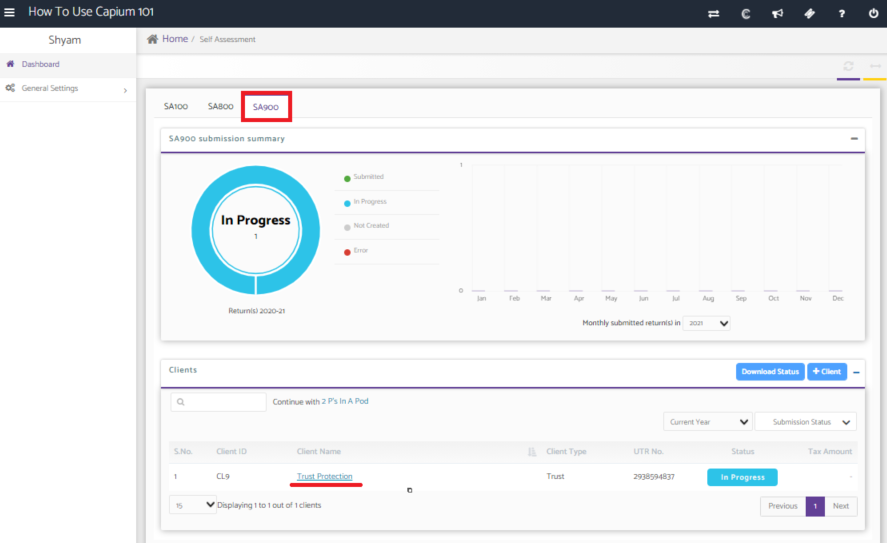Open the help question mark icon
Screen dimensions: 887x543
tap(842, 14)
